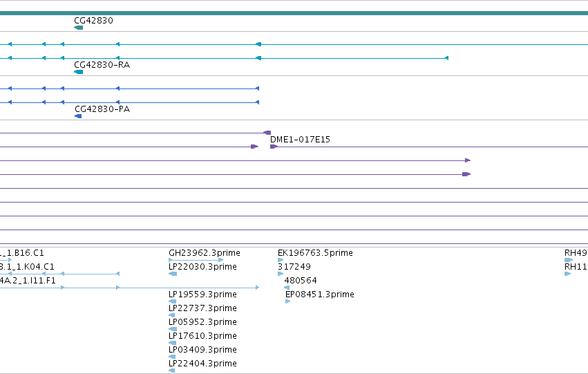Click the EK196763.5prime feature glyph
Image resolution: width=588 pixels, height=374 pixels.
click(281, 259)
